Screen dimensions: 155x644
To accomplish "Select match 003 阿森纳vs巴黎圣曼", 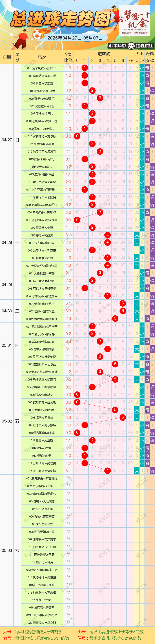I will (42, 288).
